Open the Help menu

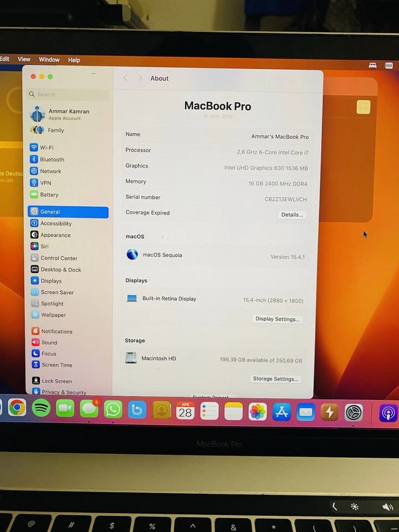tap(74, 60)
